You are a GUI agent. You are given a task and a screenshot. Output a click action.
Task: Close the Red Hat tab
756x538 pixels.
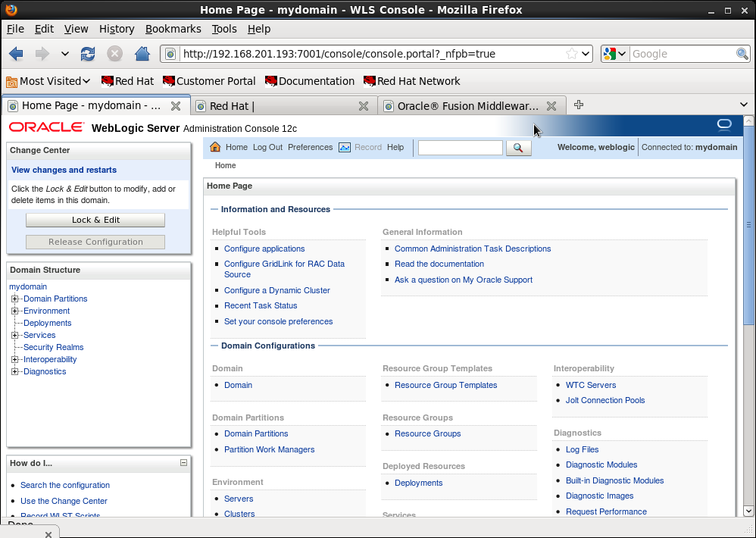point(364,106)
